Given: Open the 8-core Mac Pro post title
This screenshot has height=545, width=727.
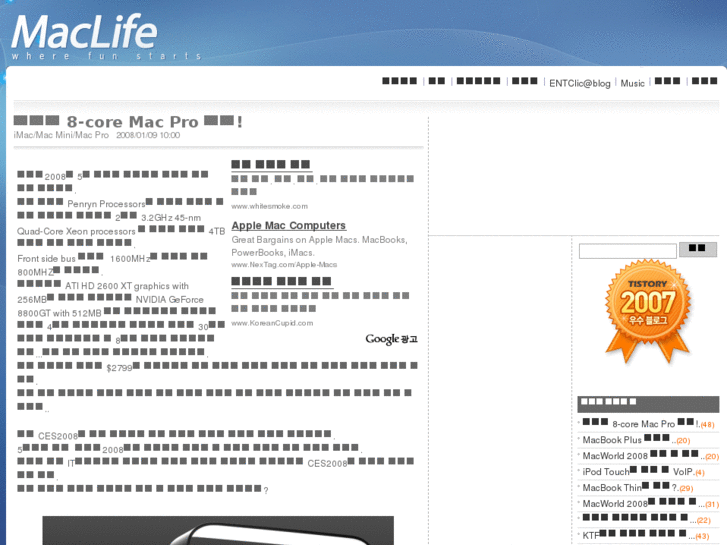Looking at the screenshot, I should coord(128,122).
